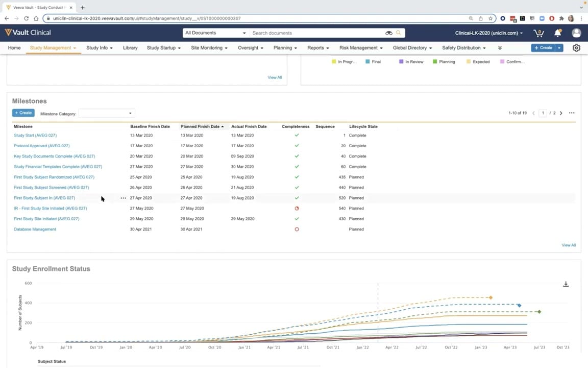Viewport: 588px width, 368px height.
Task: Click View All in the top-left panel
Action: (275, 77)
